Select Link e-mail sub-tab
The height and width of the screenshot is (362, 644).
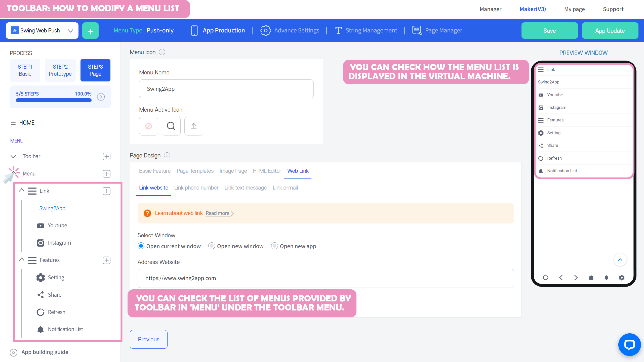point(285,188)
